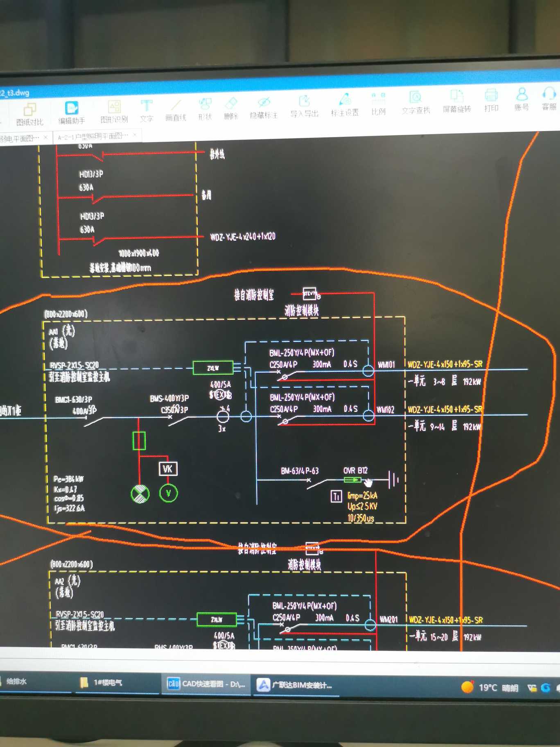Open 标注设置 annotation settings

point(345,104)
